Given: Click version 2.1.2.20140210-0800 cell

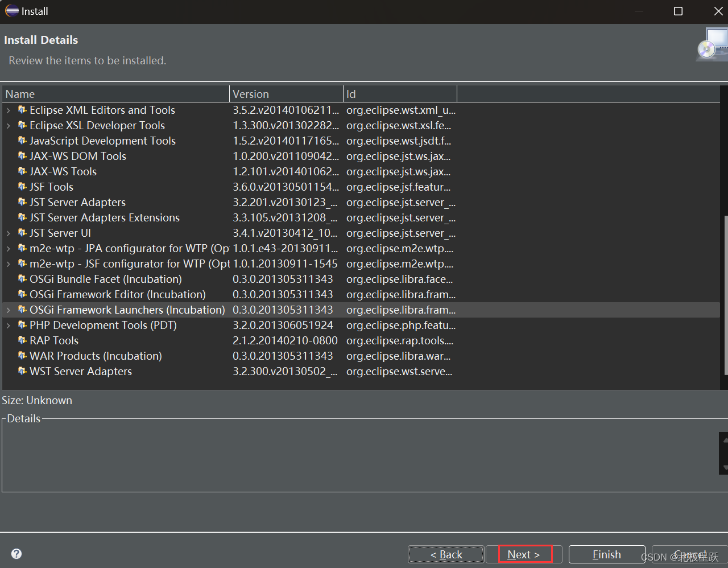Looking at the screenshot, I should click(x=285, y=340).
